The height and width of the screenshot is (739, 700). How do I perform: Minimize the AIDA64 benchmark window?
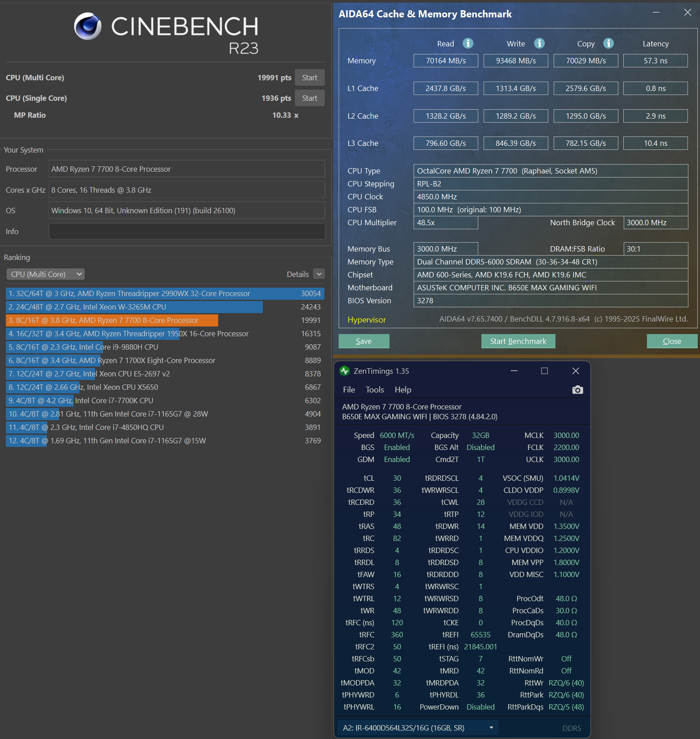pos(656,12)
